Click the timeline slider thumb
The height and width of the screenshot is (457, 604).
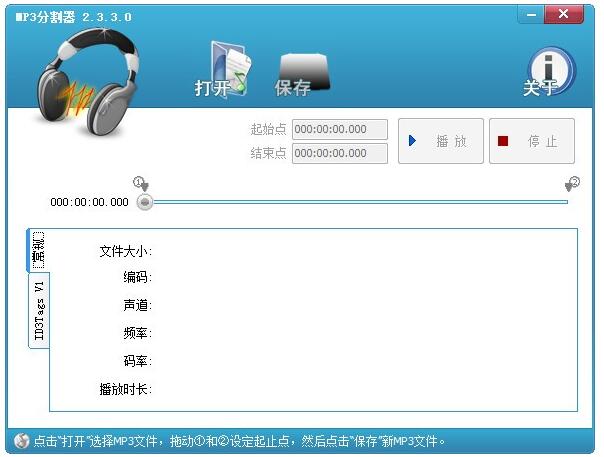point(145,202)
